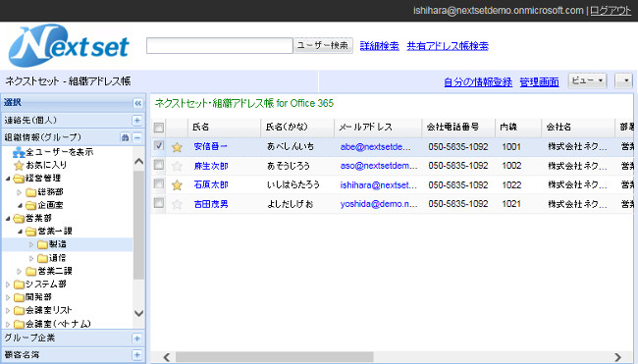The width and height of the screenshot is (638, 364).
Task: Expand the 連絡先(個人) section
Action: pyautogui.click(x=137, y=121)
